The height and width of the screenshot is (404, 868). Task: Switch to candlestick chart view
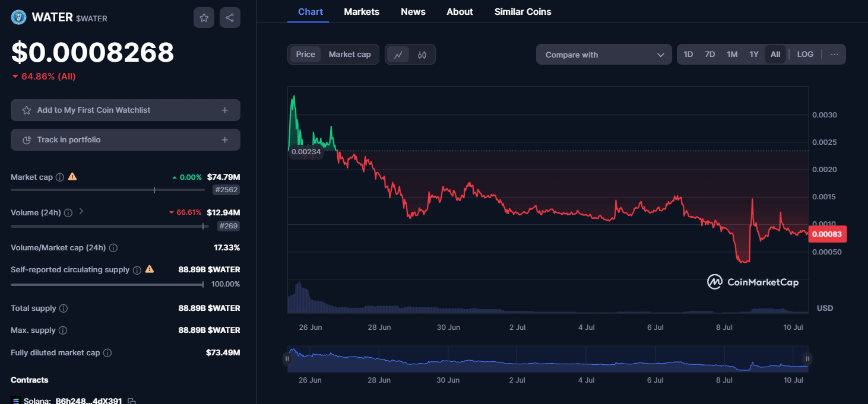[x=422, y=55]
